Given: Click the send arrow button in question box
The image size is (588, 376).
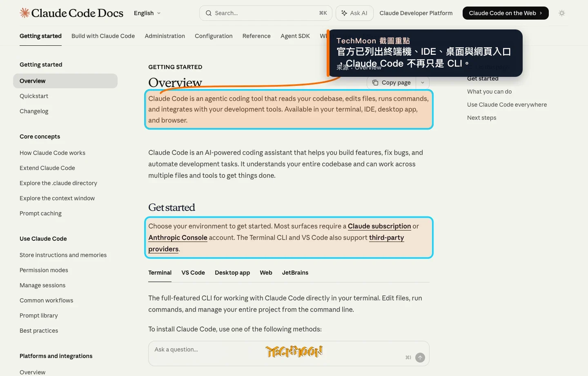Looking at the screenshot, I should pyautogui.click(x=420, y=358).
